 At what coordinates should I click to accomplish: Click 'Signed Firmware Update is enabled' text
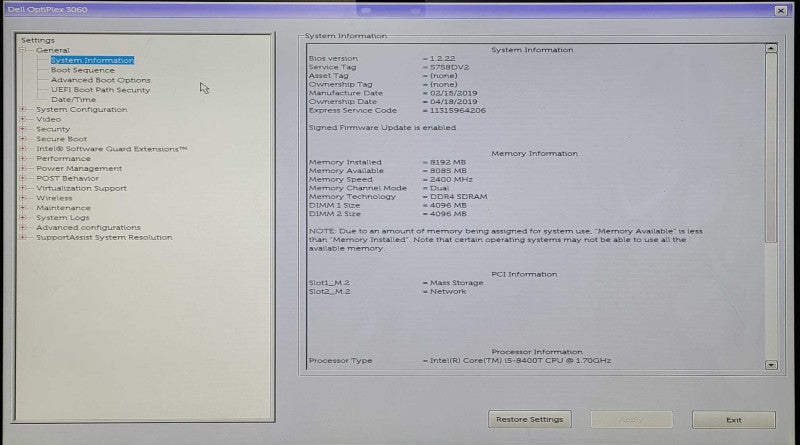click(382, 128)
